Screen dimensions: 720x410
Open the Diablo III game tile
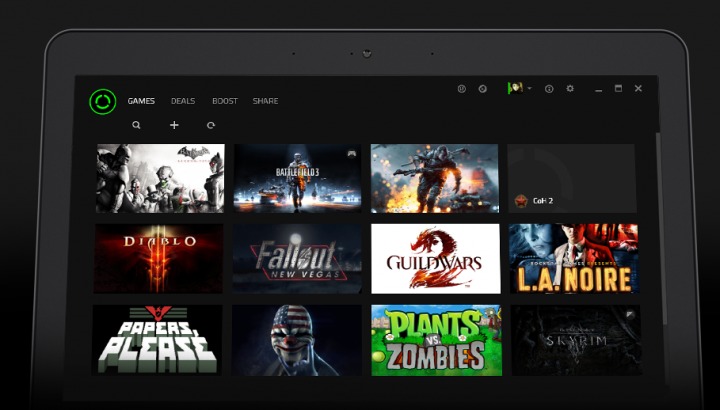pyautogui.click(x=159, y=258)
